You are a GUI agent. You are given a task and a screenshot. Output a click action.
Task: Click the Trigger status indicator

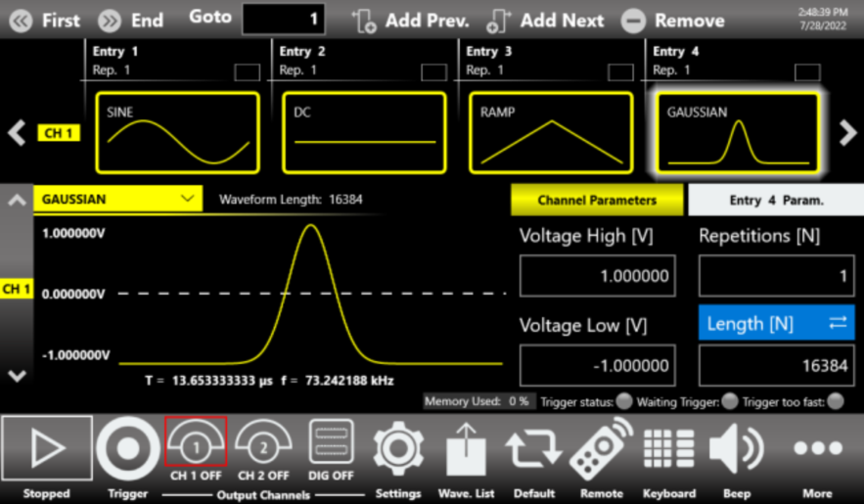pyautogui.click(x=624, y=401)
